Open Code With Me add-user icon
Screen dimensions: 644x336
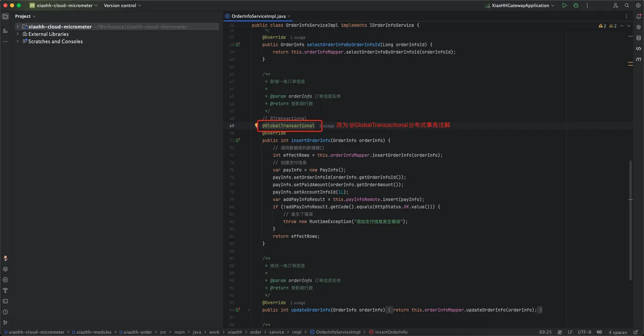coord(615,6)
